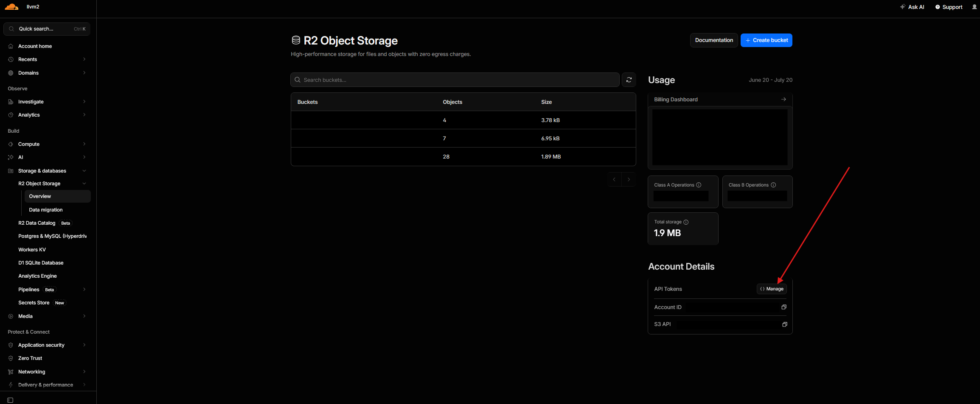980x404 pixels.
Task: Select Overview under R2 Object Storage
Action: click(58, 196)
